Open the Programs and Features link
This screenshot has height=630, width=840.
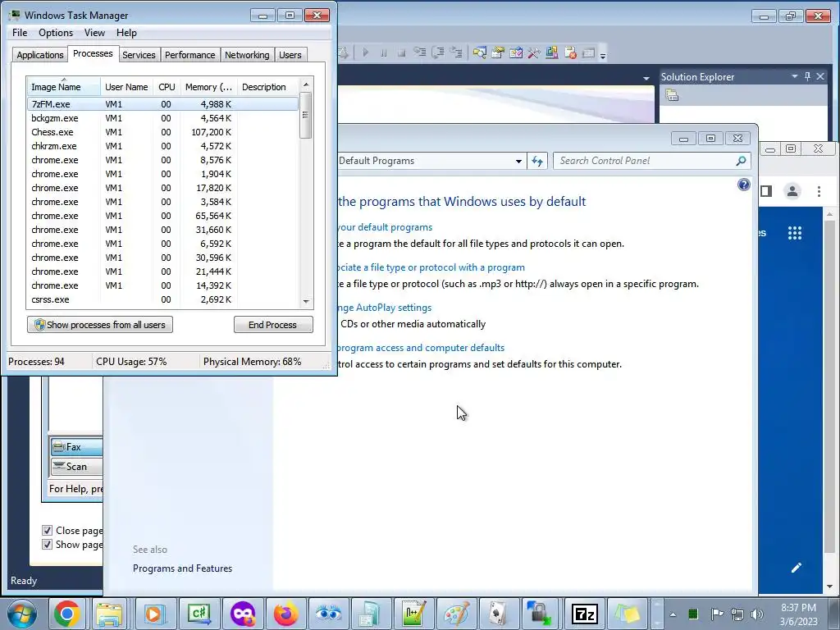coord(182,568)
